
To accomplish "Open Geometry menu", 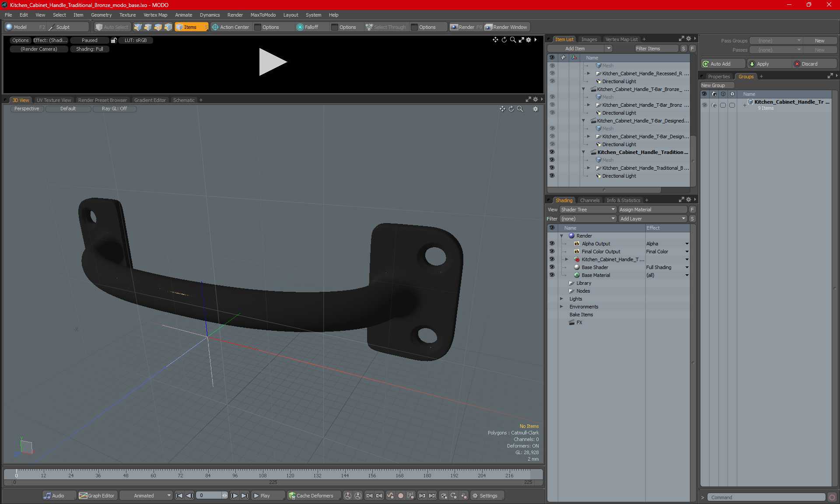I will pyautogui.click(x=101, y=15).
